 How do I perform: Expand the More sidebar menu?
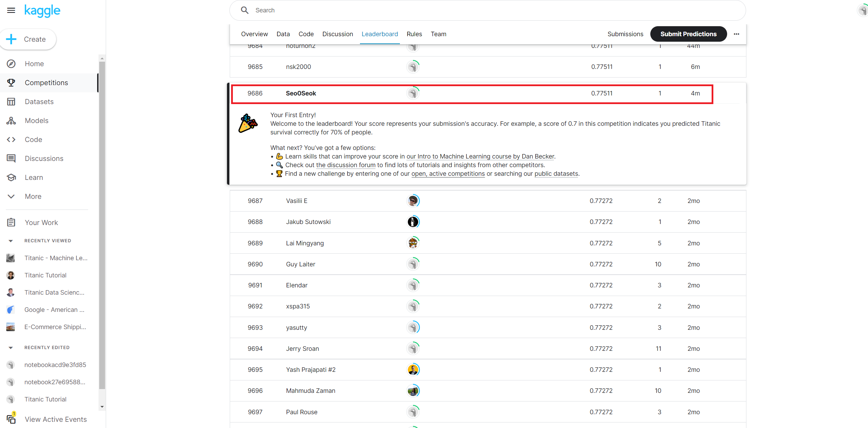(x=33, y=196)
